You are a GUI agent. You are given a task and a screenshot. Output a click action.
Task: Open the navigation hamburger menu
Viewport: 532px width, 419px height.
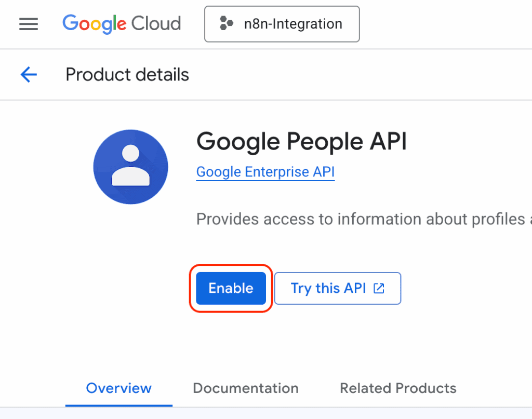pyautogui.click(x=28, y=24)
